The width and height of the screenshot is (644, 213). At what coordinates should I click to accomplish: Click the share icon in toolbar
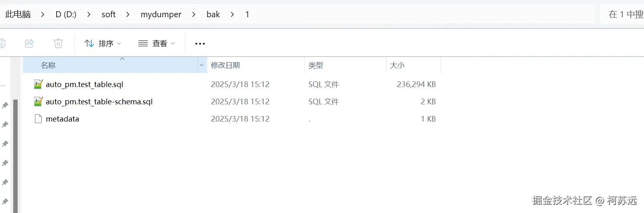coord(29,43)
